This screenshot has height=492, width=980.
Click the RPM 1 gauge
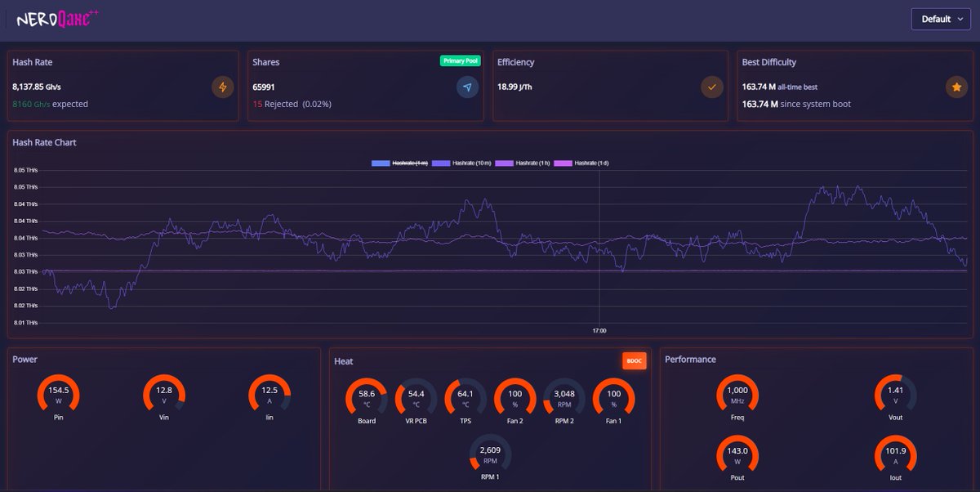click(x=490, y=454)
